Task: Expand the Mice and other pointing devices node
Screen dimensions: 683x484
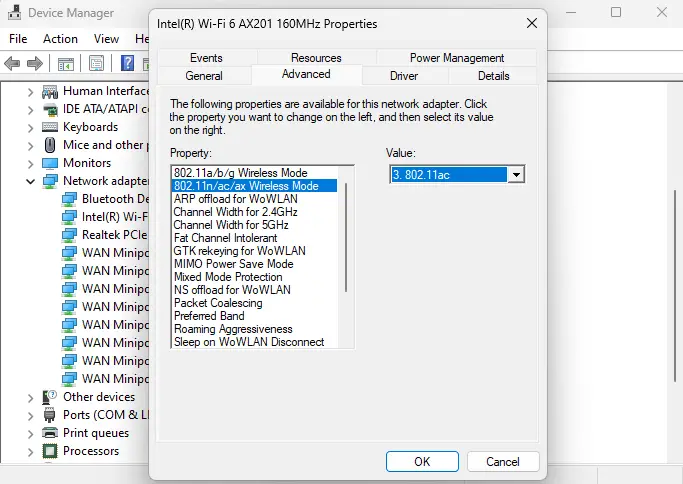Action: click(30, 146)
